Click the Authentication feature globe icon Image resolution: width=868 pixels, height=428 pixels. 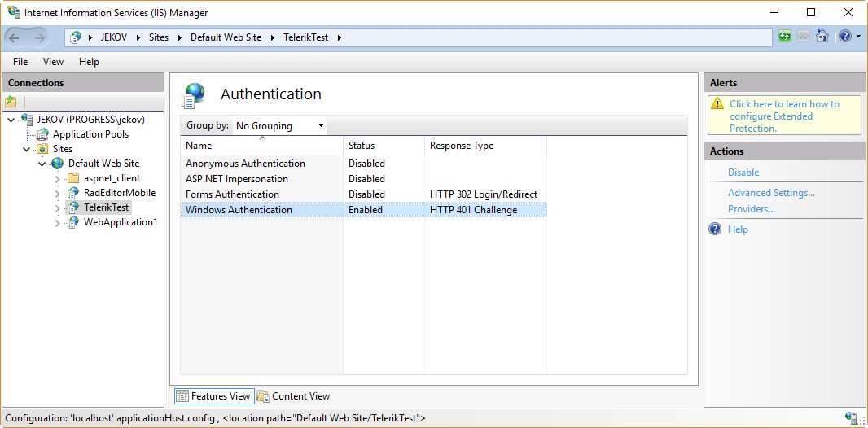193,94
